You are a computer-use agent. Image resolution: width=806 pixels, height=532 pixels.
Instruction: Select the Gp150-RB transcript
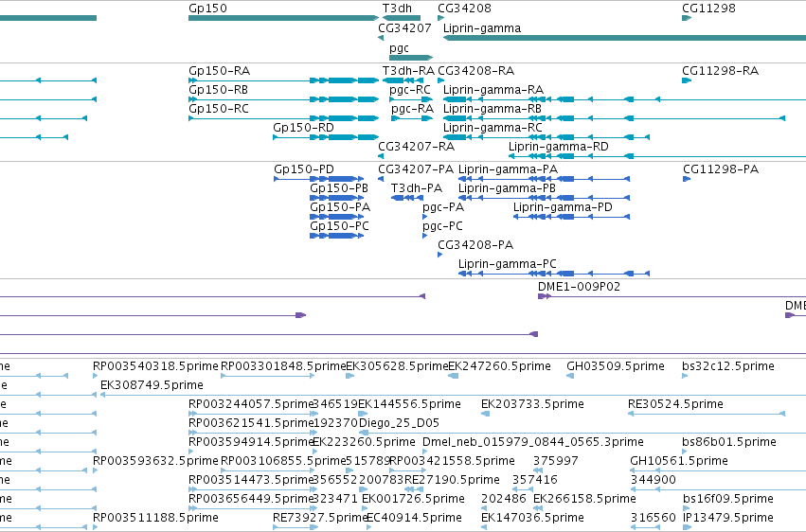284,99
